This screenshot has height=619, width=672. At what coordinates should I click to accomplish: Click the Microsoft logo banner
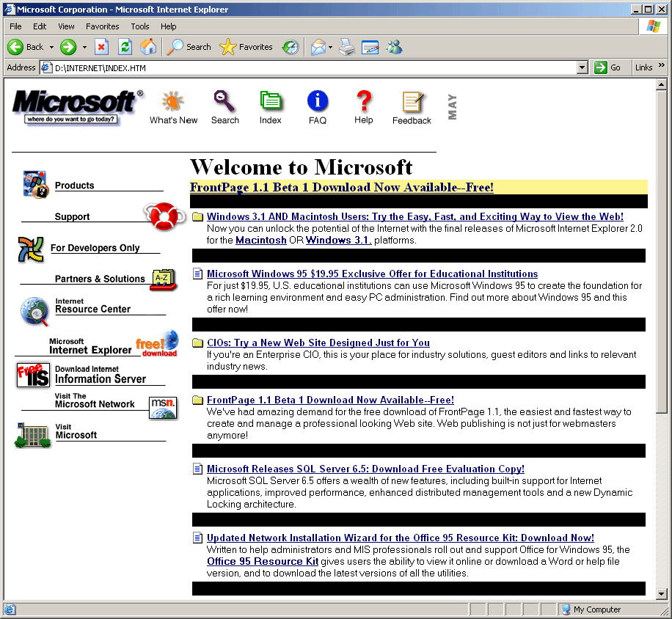(x=78, y=108)
